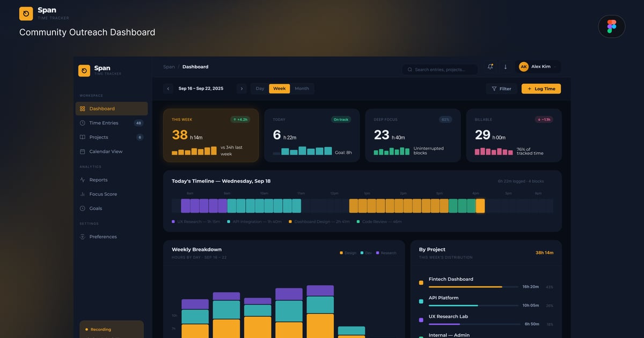Viewport: 644px width, 338px height.
Task: Focus the Search entries field
Action: [440, 70]
